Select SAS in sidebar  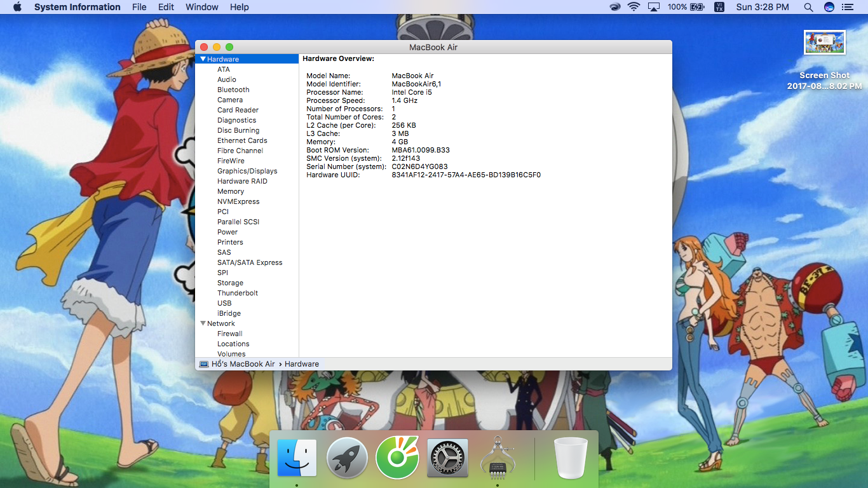224,252
